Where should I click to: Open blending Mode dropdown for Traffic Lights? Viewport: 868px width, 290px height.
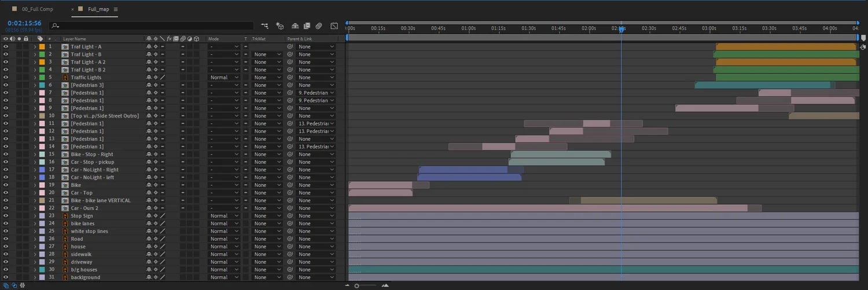223,78
